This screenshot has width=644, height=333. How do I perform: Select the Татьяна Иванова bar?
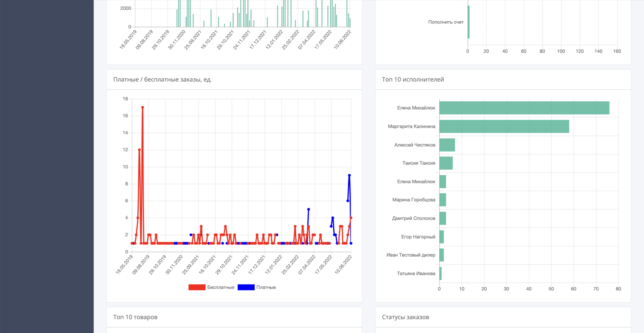[x=440, y=274]
